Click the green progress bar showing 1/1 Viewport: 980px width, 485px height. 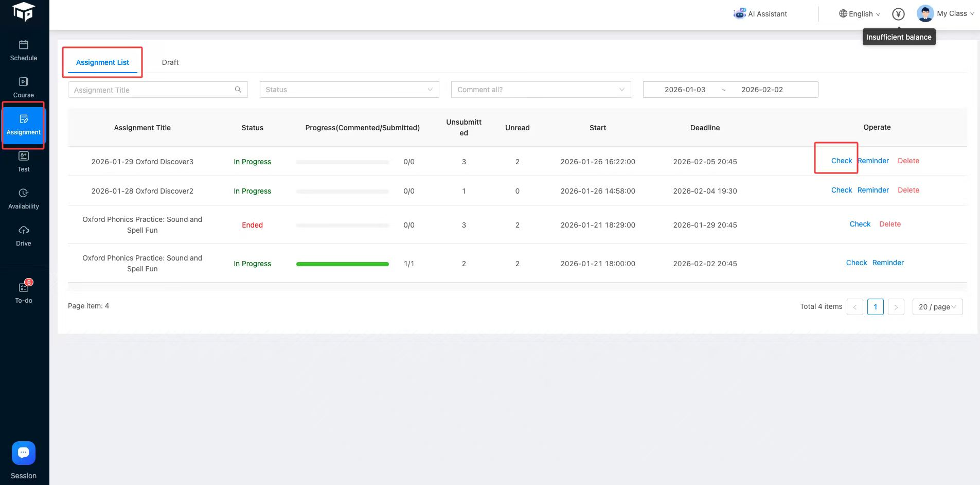click(x=343, y=264)
